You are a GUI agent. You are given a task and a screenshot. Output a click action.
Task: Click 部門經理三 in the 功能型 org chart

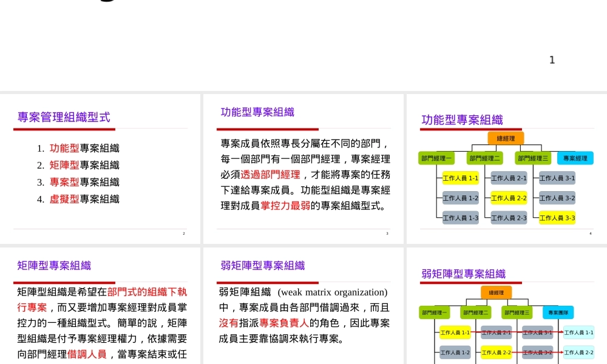tap(533, 158)
